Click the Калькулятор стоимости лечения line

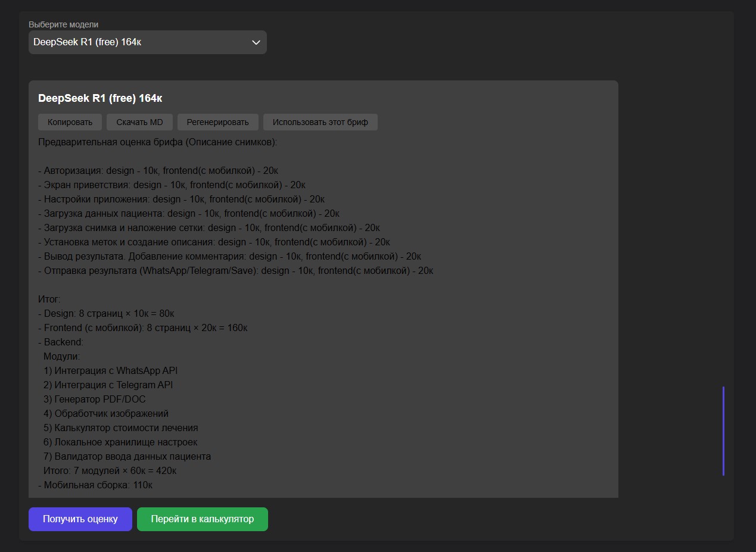pyautogui.click(x=120, y=428)
